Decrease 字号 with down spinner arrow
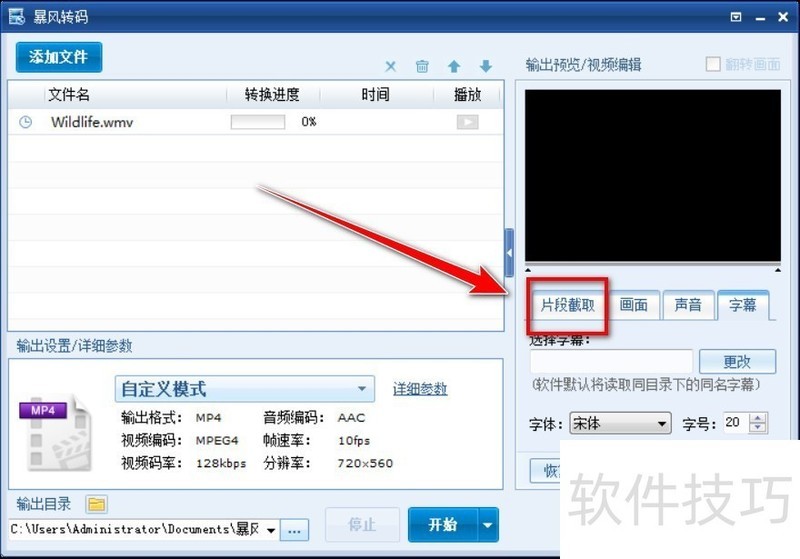The image size is (800, 559). coord(758,428)
